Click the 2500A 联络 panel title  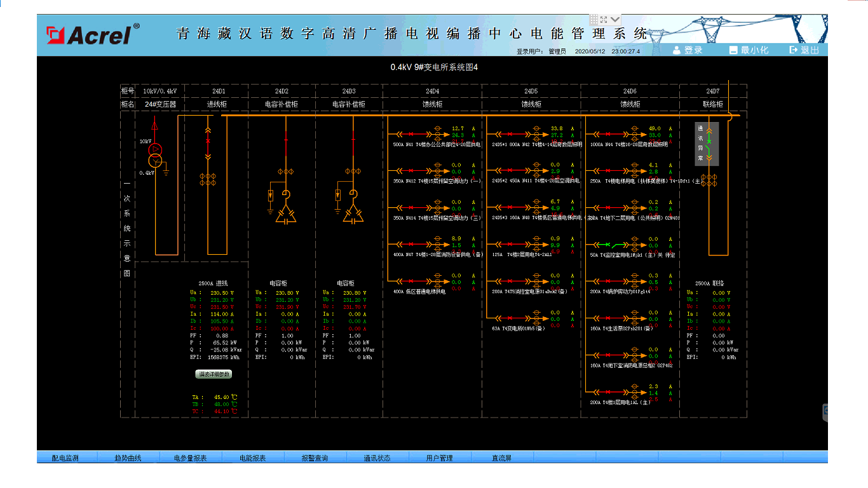(710, 283)
